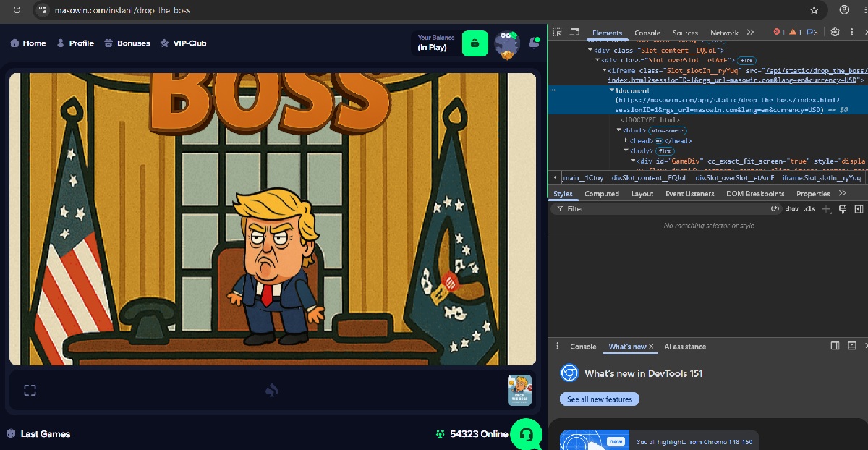868x450 pixels.
Task: Collapse the html element node
Action: coord(619,130)
